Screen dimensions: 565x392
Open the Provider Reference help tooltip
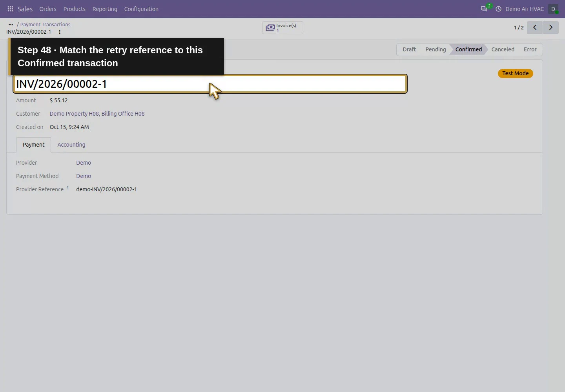click(x=67, y=188)
